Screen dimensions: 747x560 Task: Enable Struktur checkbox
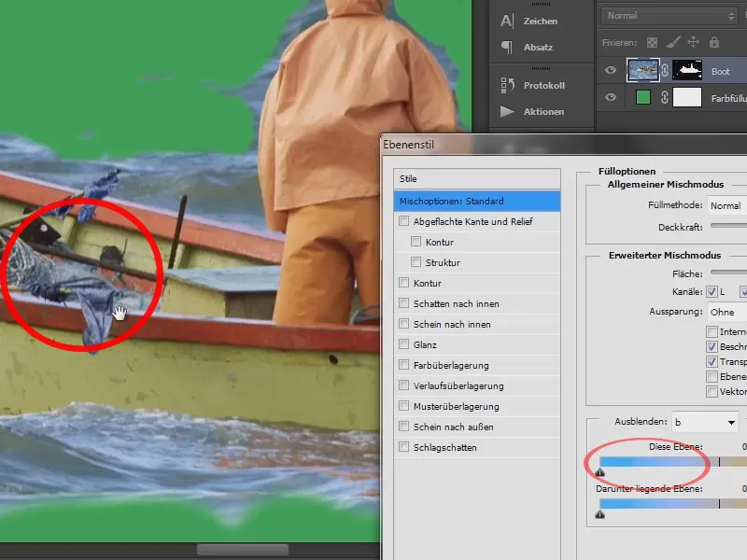tap(416, 262)
